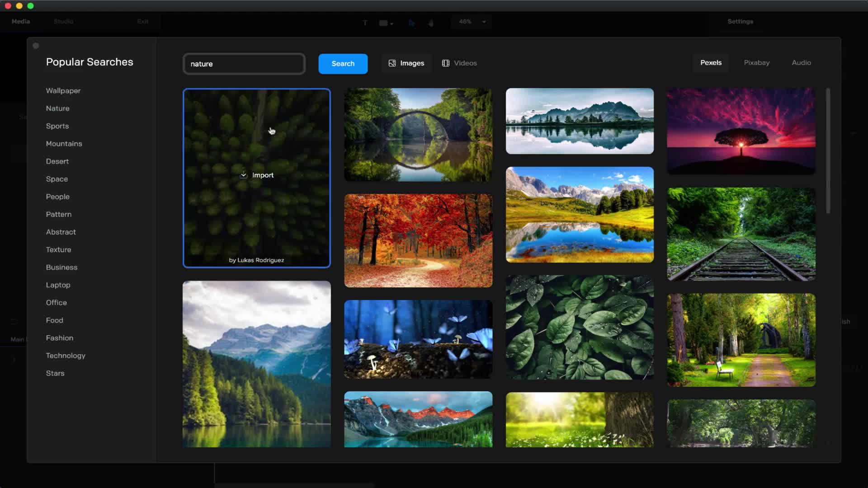868x488 pixels.
Task: Switch to the Images filter
Action: [406, 63]
